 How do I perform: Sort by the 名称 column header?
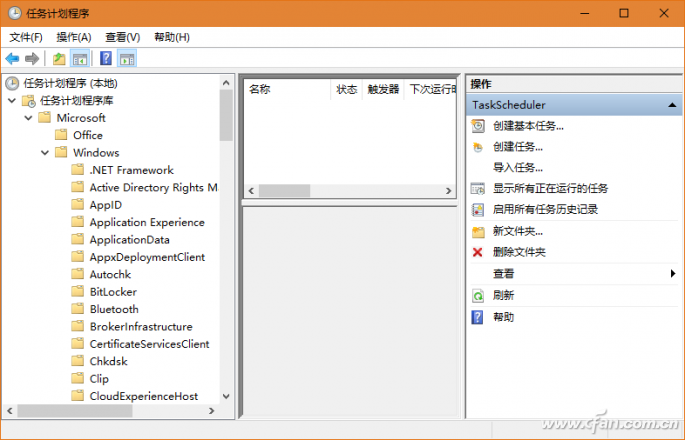[x=287, y=90]
